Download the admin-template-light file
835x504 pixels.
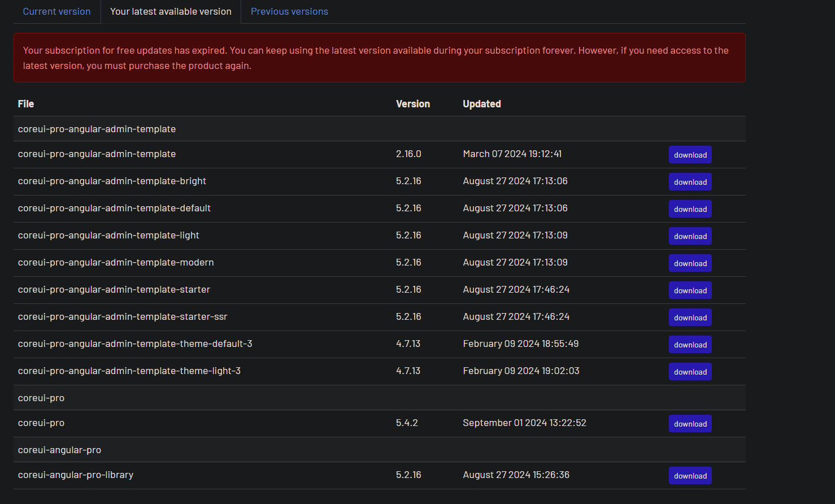tap(690, 236)
